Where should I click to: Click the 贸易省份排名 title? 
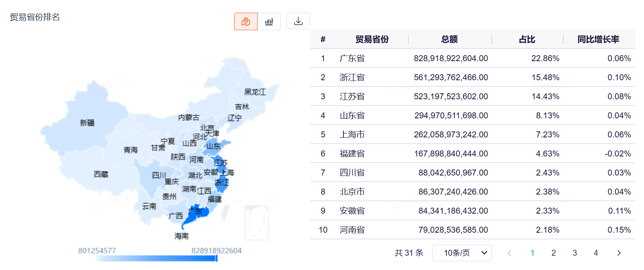tap(35, 17)
